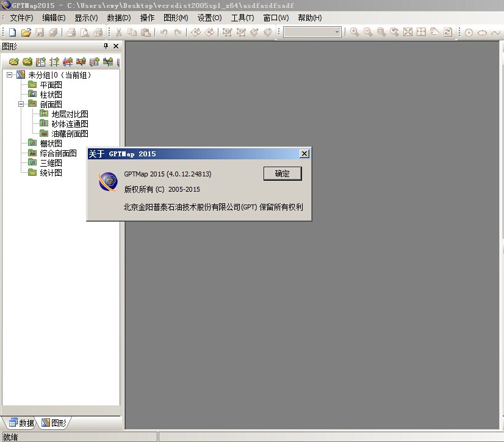Switch to the 数据 tab
Screen dimensions: 504x442
[x=22, y=422]
